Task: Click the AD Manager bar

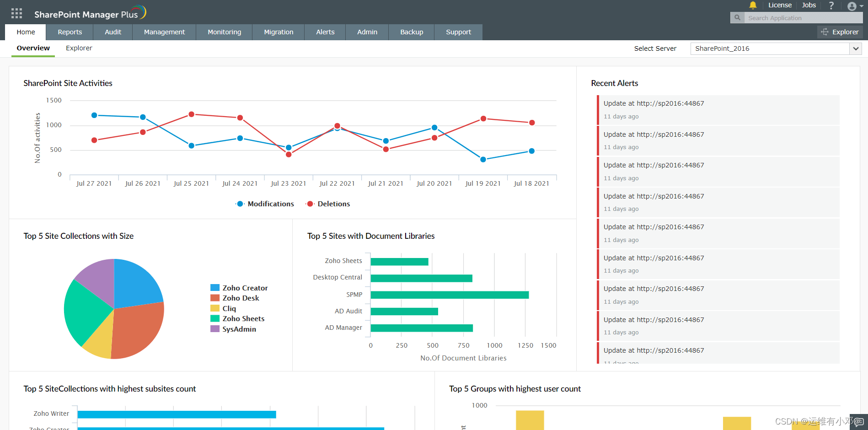Action: (x=422, y=328)
